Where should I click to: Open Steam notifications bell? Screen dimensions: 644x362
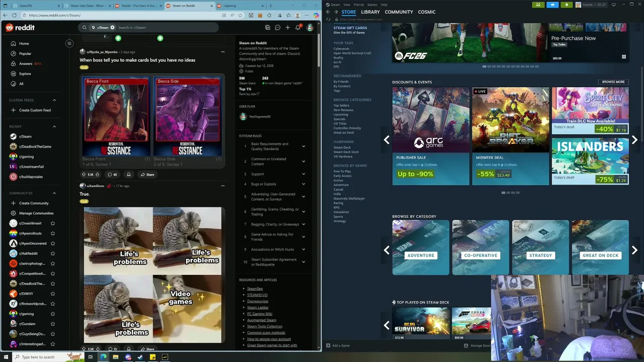567,5
